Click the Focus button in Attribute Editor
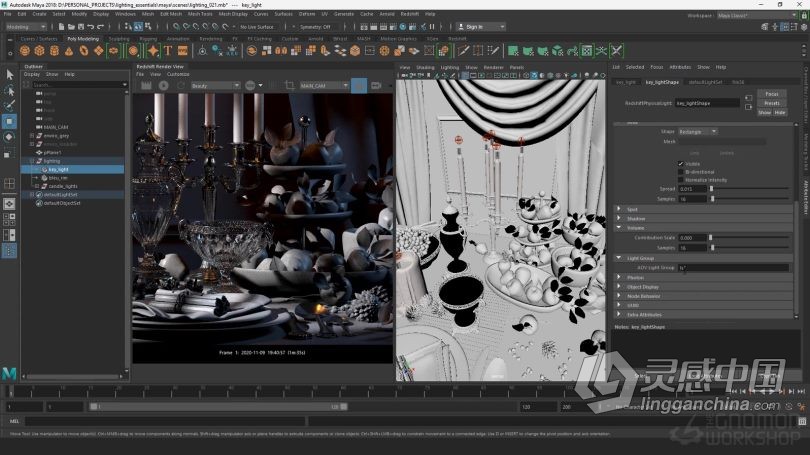 [772, 94]
